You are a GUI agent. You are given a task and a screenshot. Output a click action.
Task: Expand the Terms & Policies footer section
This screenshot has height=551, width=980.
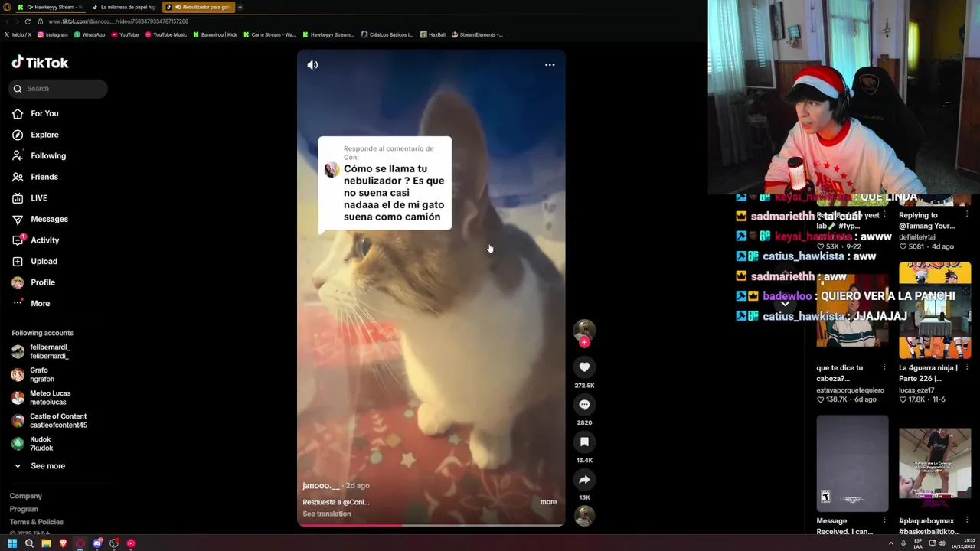tap(37, 522)
